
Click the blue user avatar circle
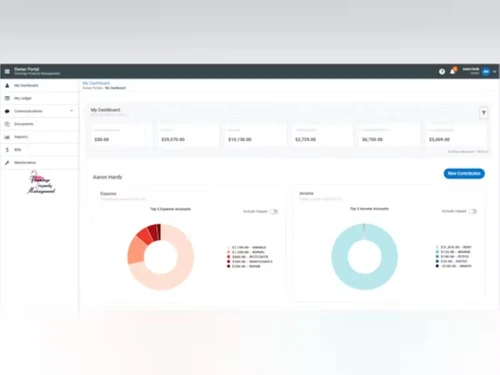[486, 71]
